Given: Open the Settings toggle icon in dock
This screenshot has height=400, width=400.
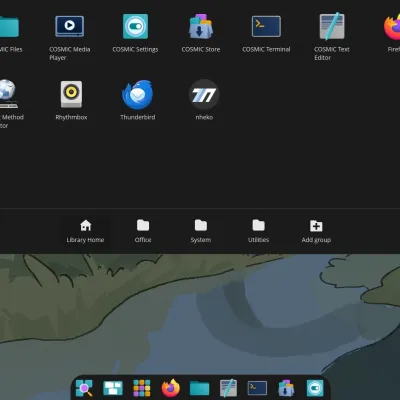Looking at the screenshot, I should (315, 388).
